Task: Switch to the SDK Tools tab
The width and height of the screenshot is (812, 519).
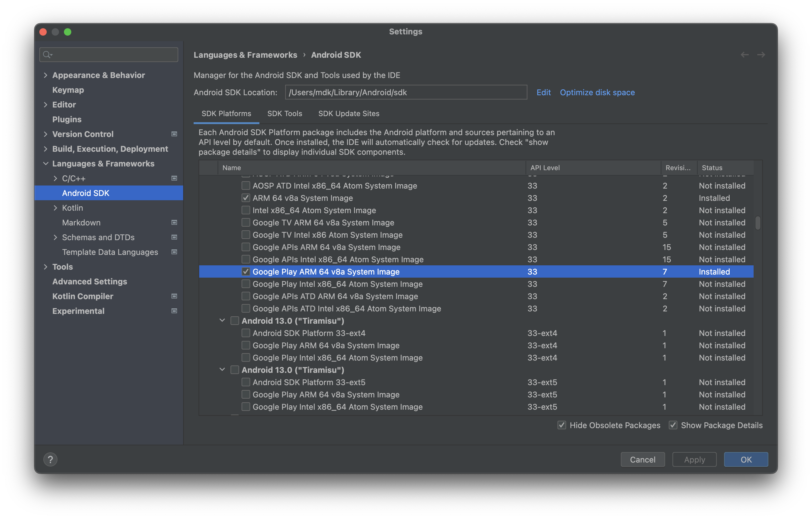Action: (285, 114)
